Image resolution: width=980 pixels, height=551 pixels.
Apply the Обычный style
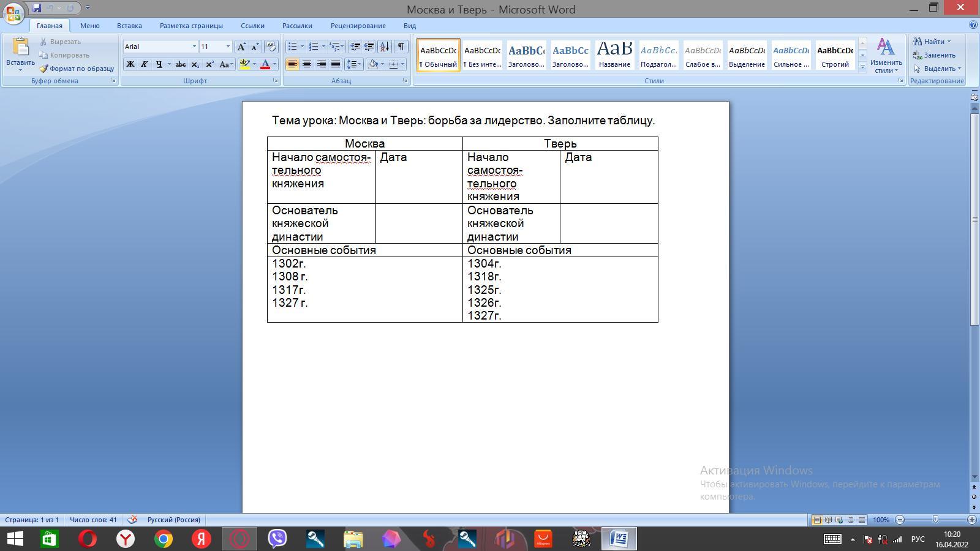[438, 55]
